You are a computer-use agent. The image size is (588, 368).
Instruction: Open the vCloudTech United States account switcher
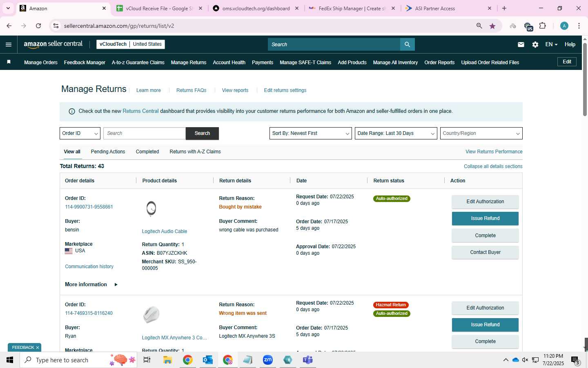click(x=131, y=44)
